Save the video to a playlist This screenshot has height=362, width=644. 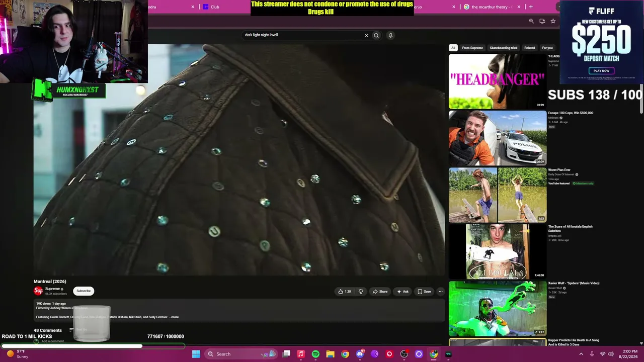click(424, 292)
